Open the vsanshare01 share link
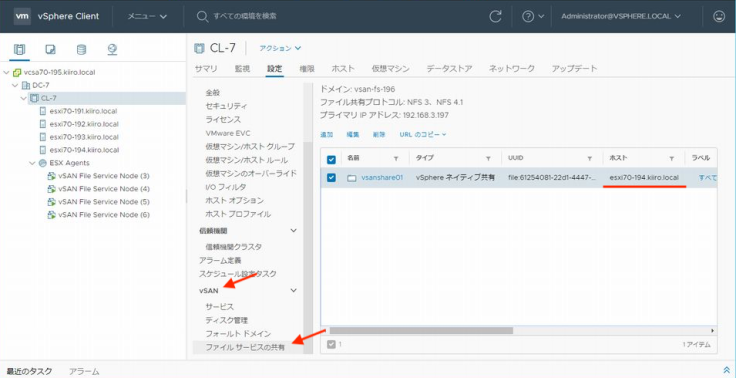This screenshot has width=736, height=378. click(x=382, y=178)
